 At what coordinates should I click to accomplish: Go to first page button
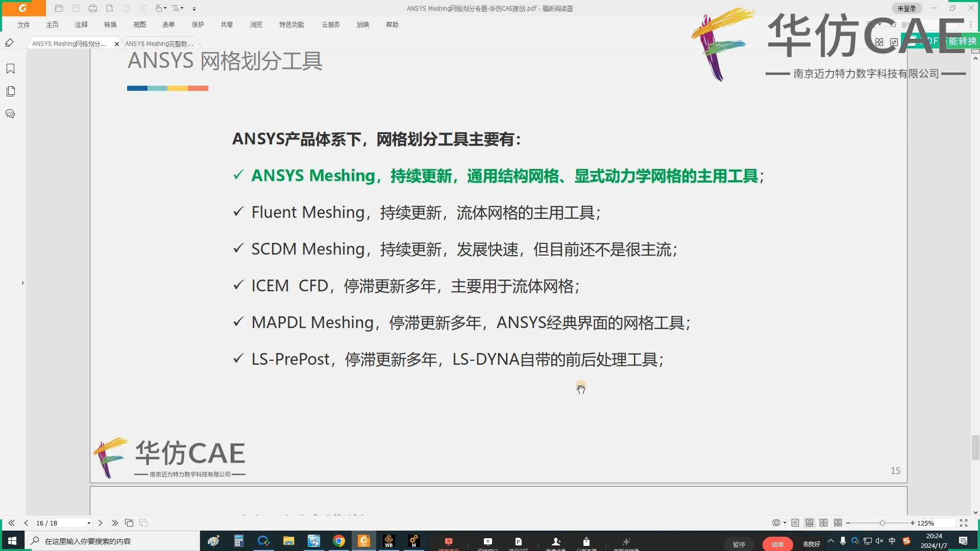pos(12,523)
